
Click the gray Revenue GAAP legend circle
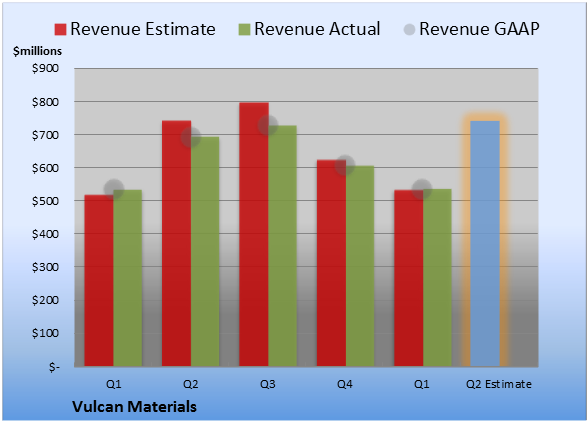409,29
